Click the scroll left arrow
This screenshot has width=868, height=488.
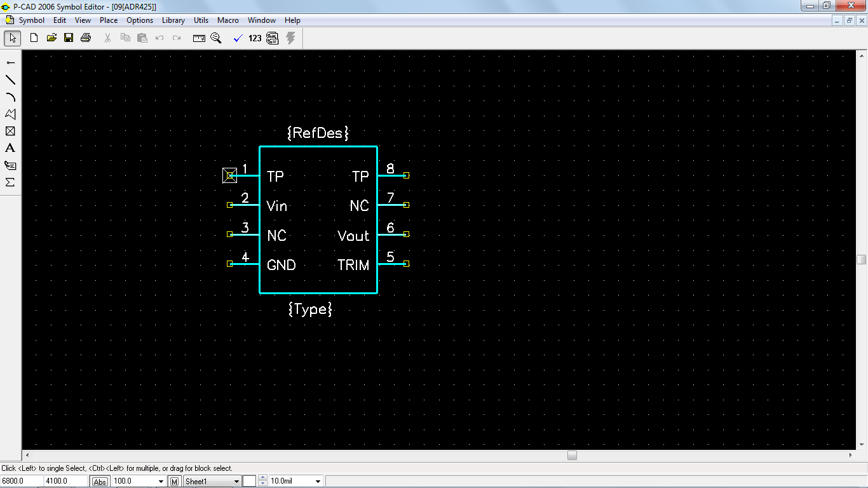coord(27,456)
